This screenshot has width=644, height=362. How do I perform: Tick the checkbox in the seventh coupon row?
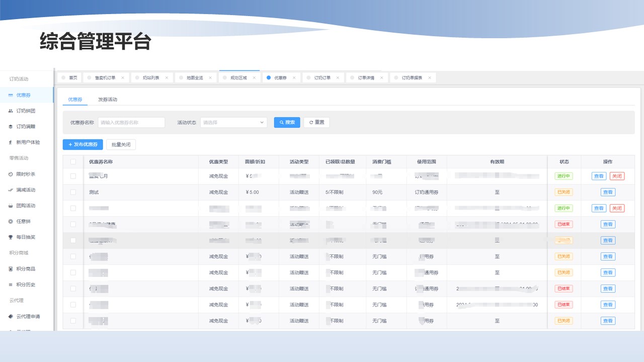point(73,273)
